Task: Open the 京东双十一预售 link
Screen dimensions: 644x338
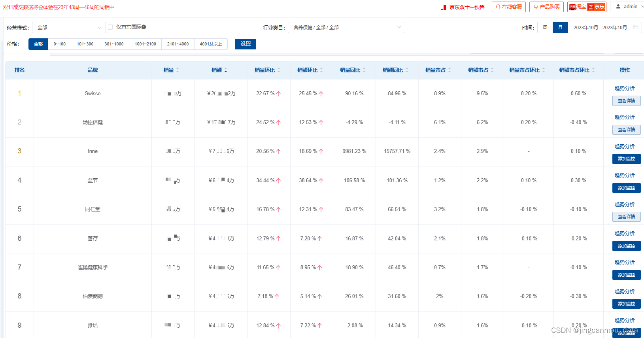Action: [463, 7]
